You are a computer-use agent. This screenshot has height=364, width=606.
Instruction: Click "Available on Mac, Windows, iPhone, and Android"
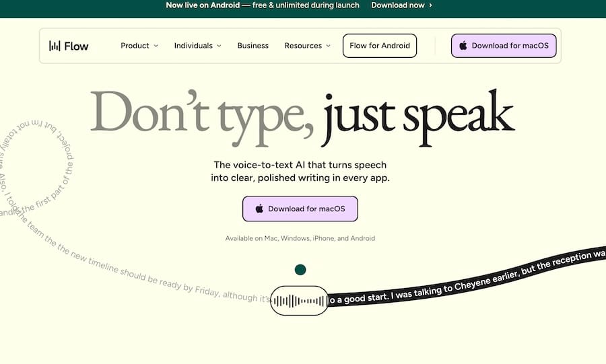300,238
